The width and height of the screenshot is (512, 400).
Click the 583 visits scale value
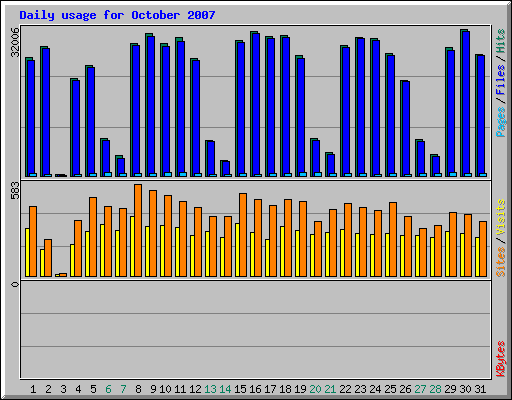tap(15, 190)
